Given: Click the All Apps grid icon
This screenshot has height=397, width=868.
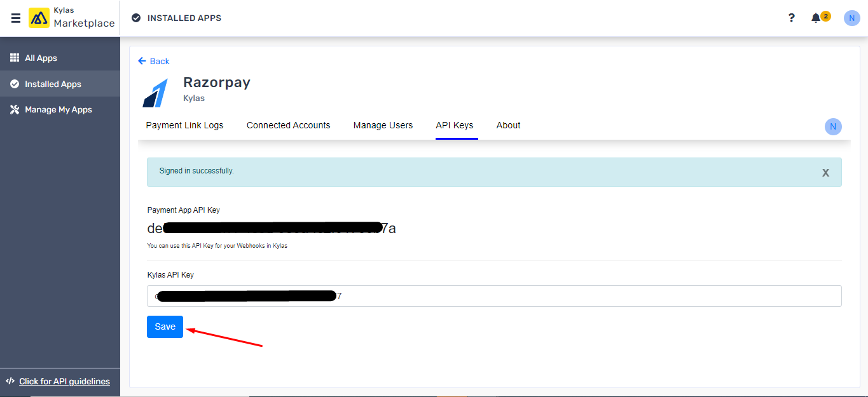Looking at the screenshot, I should pos(15,58).
